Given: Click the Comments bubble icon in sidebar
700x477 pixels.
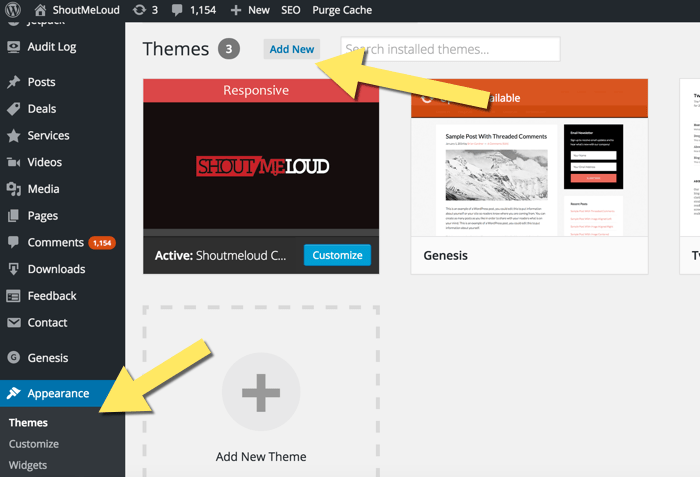Looking at the screenshot, I should (14, 242).
